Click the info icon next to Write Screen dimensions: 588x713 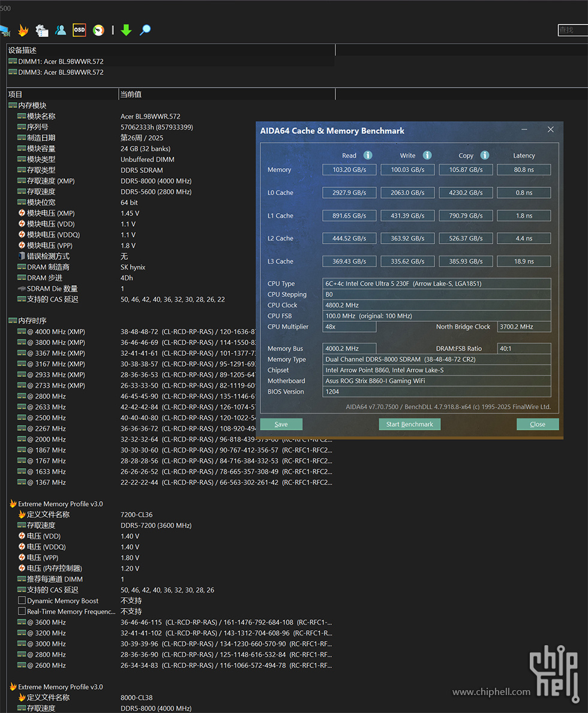[x=427, y=155]
